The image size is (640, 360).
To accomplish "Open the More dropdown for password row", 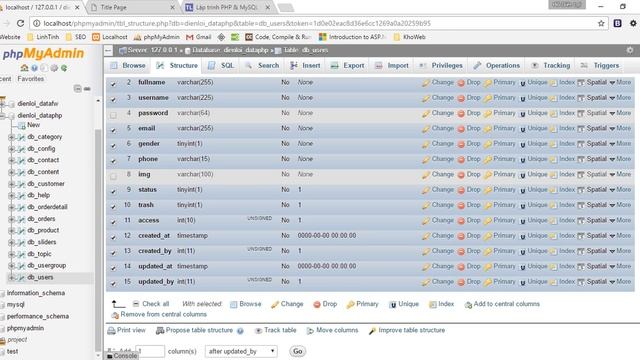I will (x=620, y=113).
